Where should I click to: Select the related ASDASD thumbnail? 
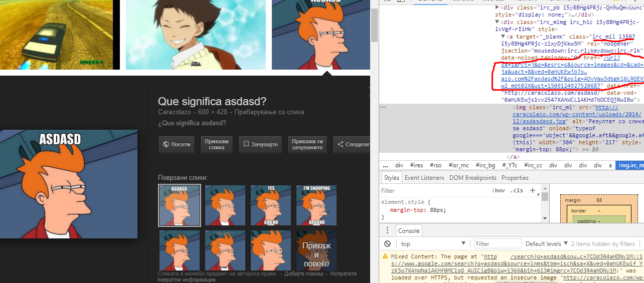pos(180,205)
